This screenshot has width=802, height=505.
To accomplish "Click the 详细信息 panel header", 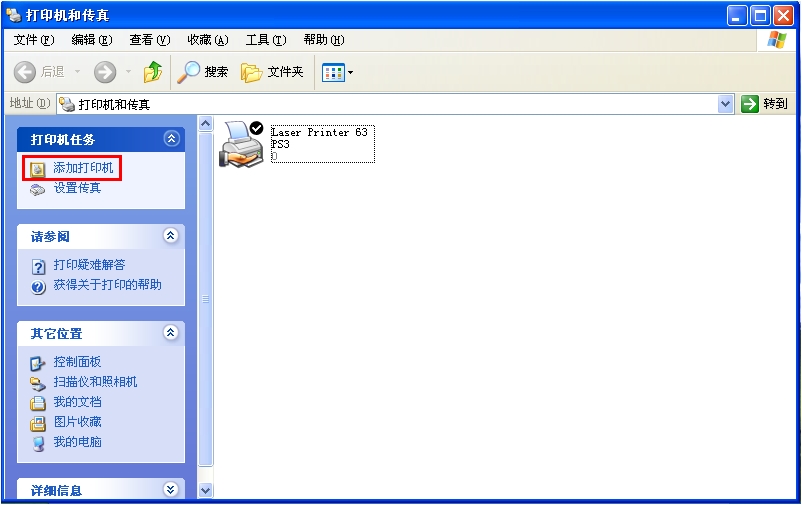I will point(101,490).
